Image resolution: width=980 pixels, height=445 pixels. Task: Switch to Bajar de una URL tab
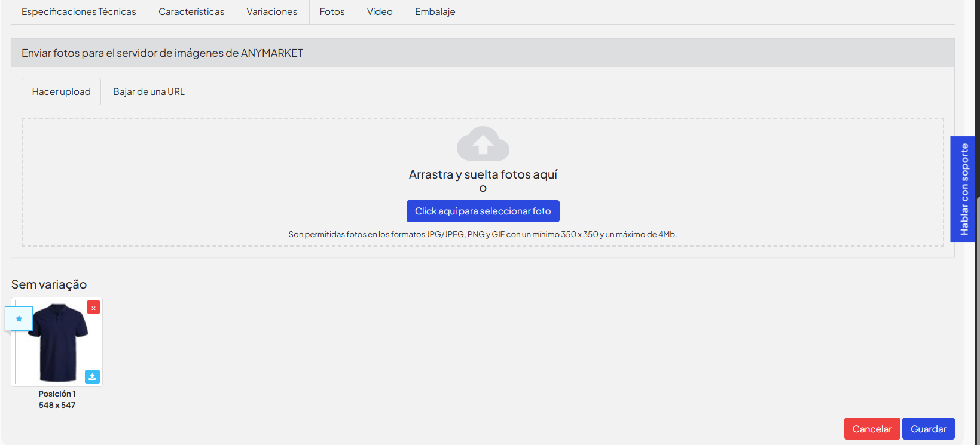click(149, 91)
